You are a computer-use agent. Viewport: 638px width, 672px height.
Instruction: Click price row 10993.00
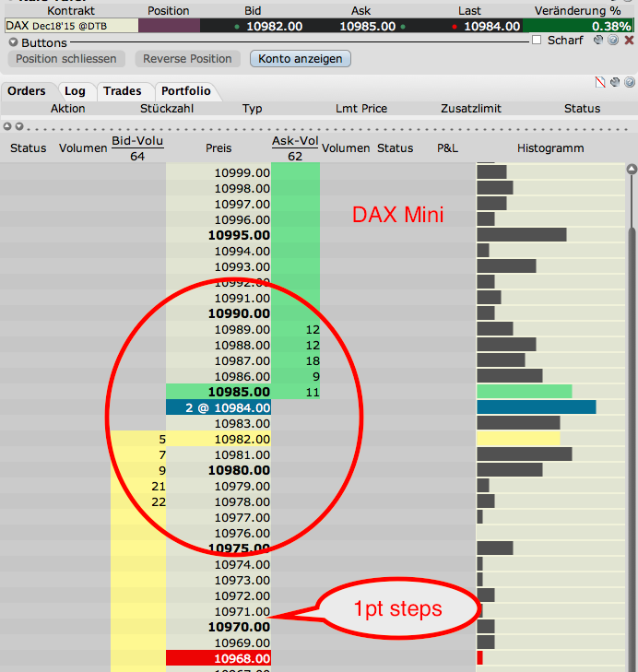pyautogui.click(x=242, y=266)
